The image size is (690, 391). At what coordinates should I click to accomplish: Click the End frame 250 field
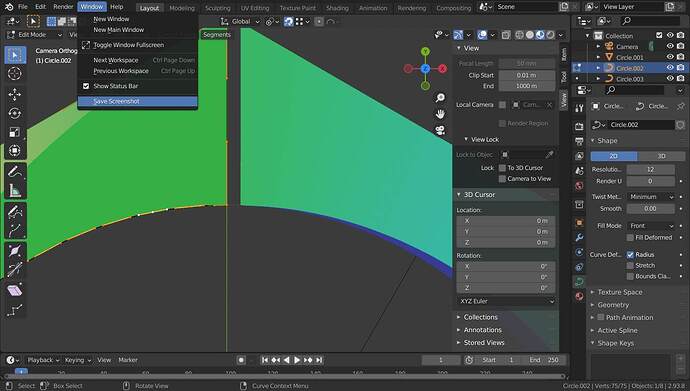543,360
